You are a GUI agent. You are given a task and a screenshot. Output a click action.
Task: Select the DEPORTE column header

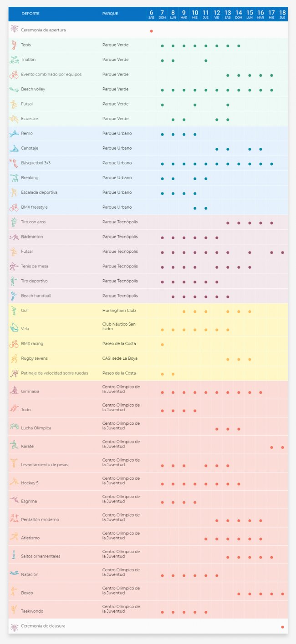click(31, 14)
